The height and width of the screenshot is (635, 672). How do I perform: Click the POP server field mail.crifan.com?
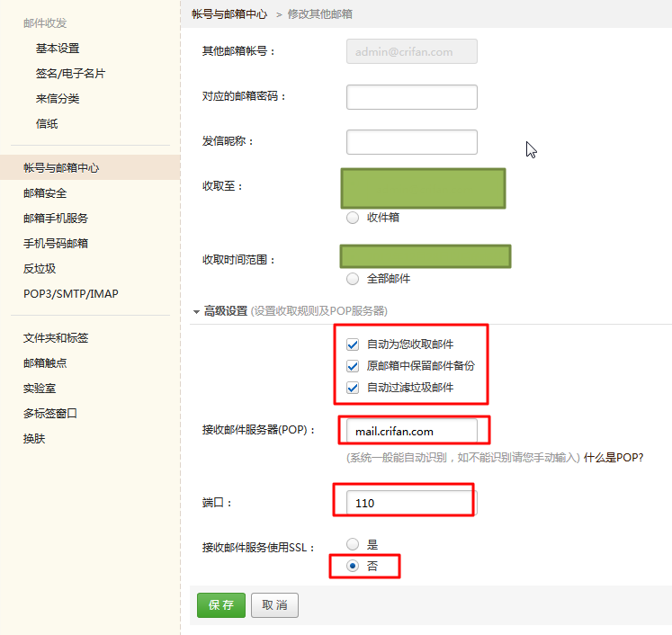412,431
